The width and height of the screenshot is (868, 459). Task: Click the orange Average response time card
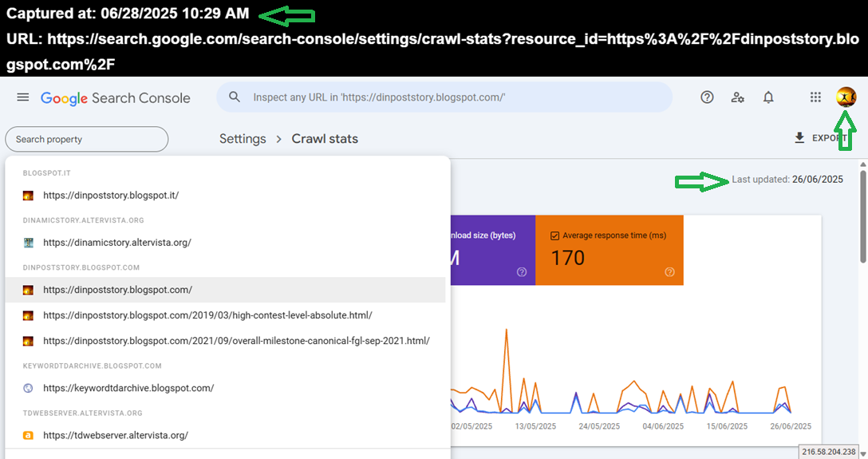(610, 251)
